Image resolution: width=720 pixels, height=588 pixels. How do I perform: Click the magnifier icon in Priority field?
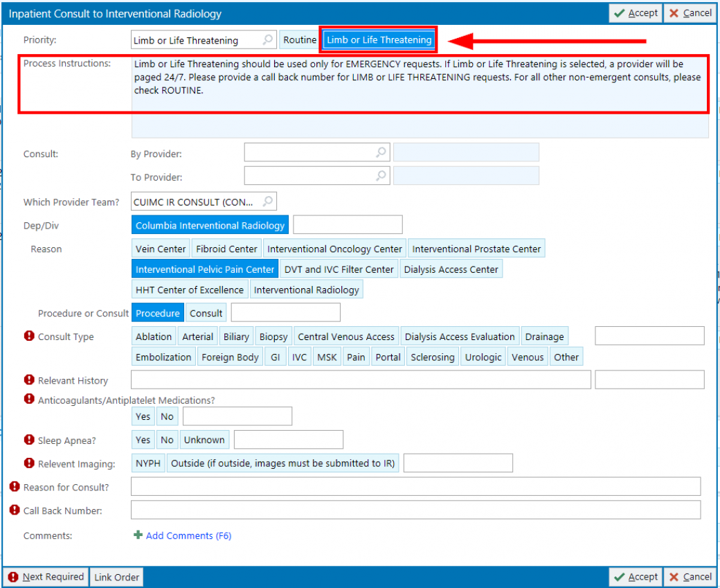267,40
